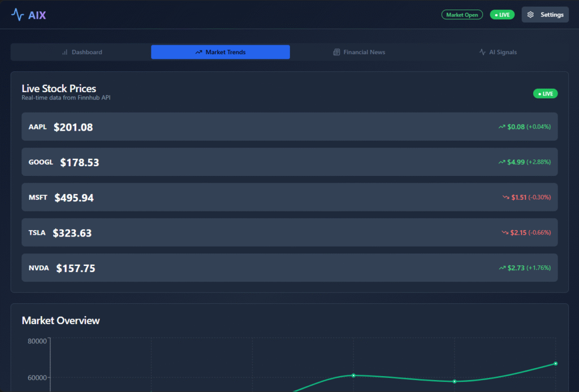Image resolution: width=579 pixels, height=392 pixels.
Task: Click the 80000 axis label
Action: click(37, 341)
